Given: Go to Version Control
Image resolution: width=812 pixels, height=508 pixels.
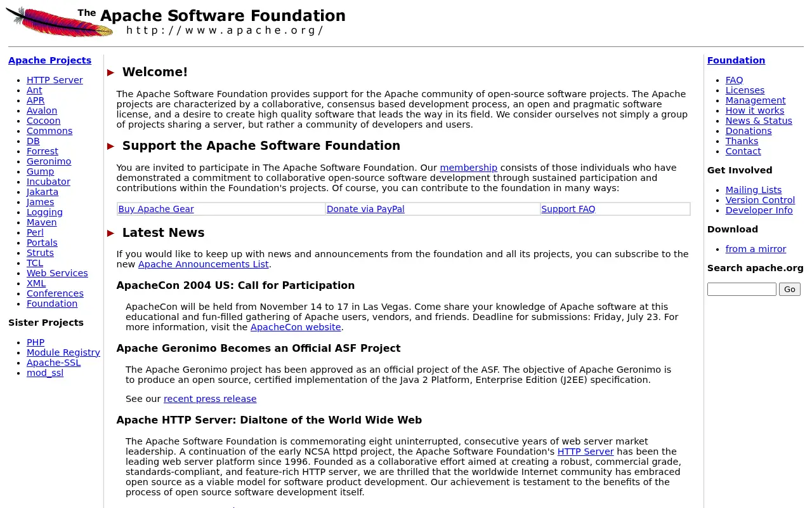Looking at the screenshot, I should pyautogui.click(x=760, y=200).
